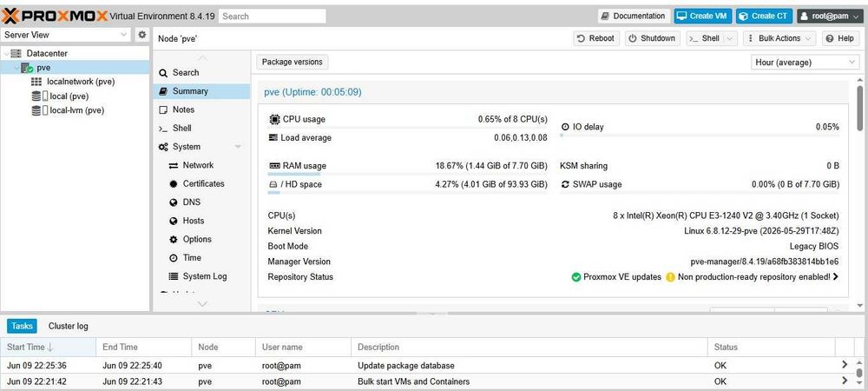Click the Description column header

(x=529, y=348)
